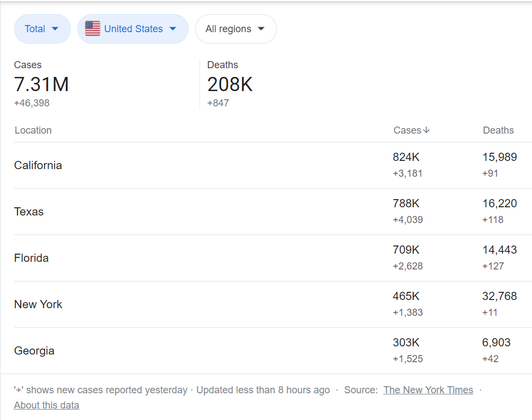The height and width of the screenshot is (420, 532).
Task: Open the About this data link
Action: click(46, 405)
